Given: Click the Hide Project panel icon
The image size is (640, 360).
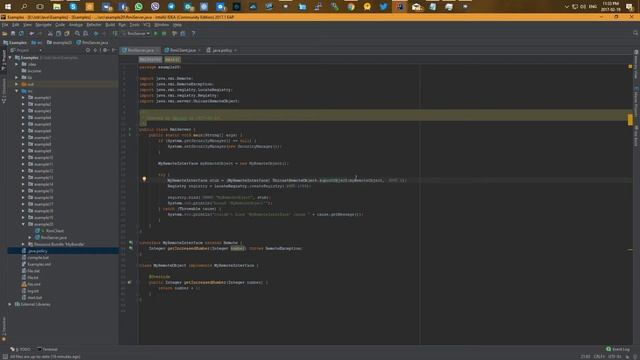Looking at the screenshot, I should 114,50.
